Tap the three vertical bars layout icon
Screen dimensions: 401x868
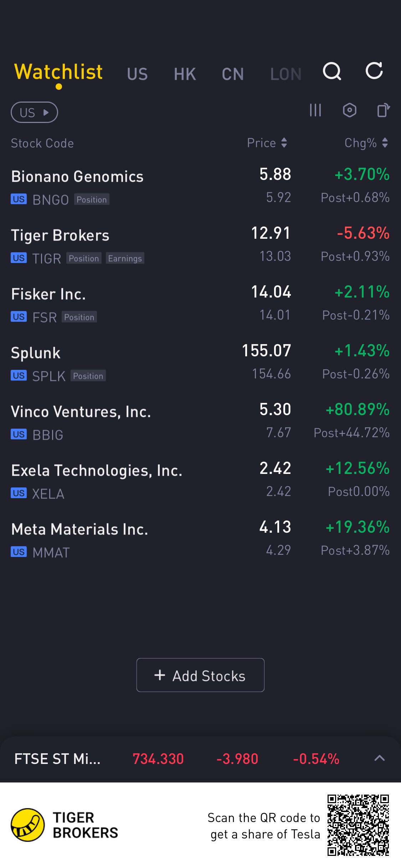[315, 110]
